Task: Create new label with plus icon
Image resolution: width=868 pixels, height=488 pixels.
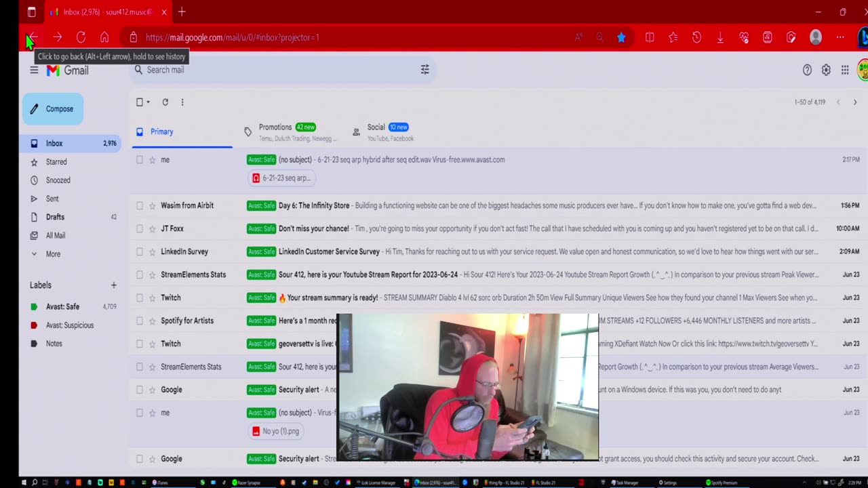Action: click(114, 285)
